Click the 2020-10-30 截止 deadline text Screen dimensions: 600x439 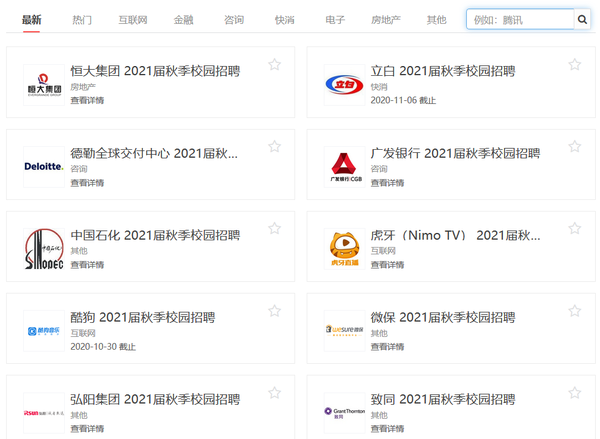pos(103,347)
